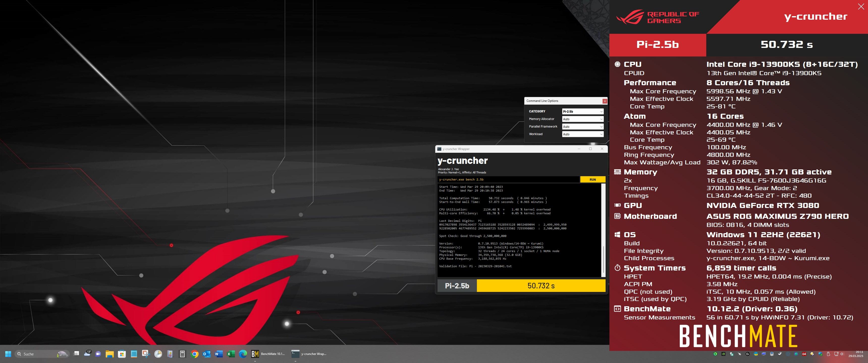This screenshot has height=363, width=868.
Task: Close the BenchMate result overlay
Action: (x=861, y=7)
